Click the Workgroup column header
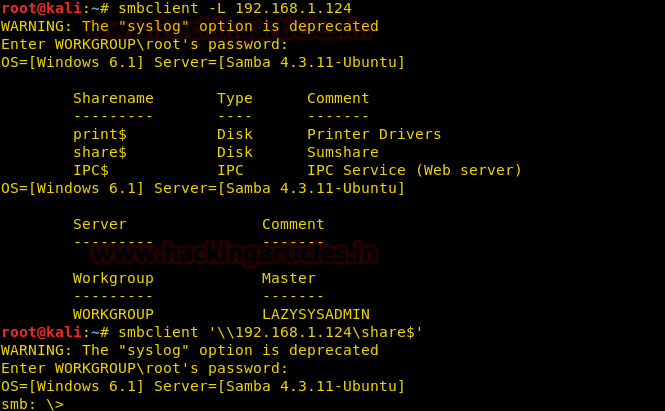Viewport: 665px width, 411px height. pyautogui.click(x=113, y=278)
